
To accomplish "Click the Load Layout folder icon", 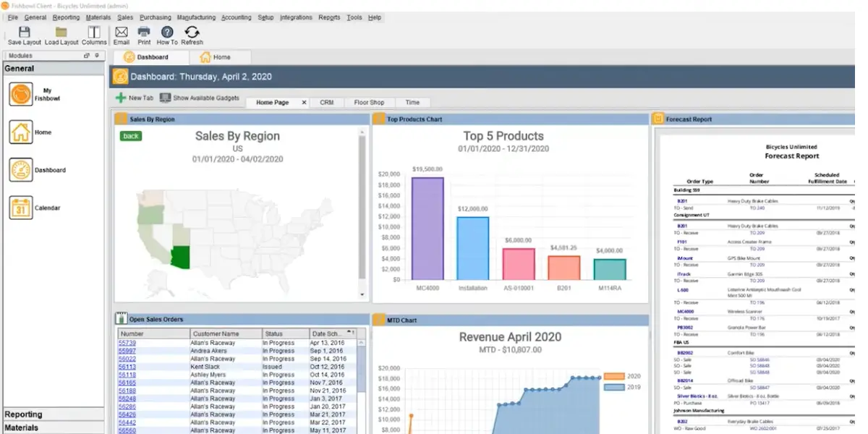I will coord(61,32).
